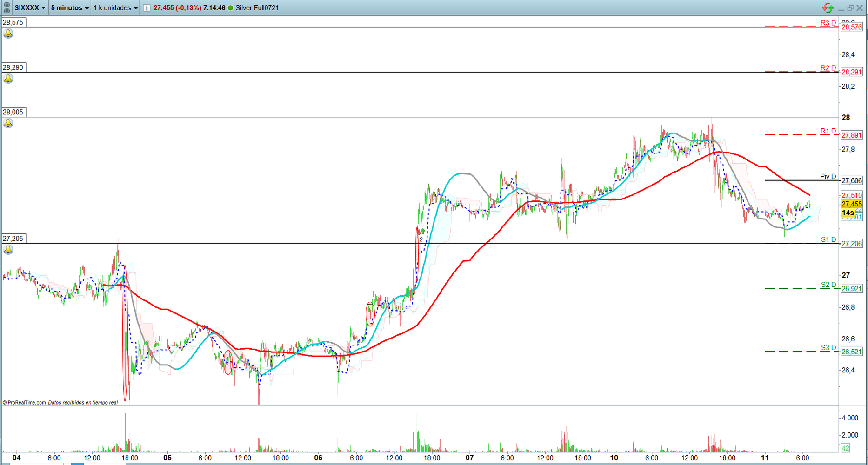Click the 7:14:46 time readout
This screenshot has width=868, height=465.
point(214,8)
